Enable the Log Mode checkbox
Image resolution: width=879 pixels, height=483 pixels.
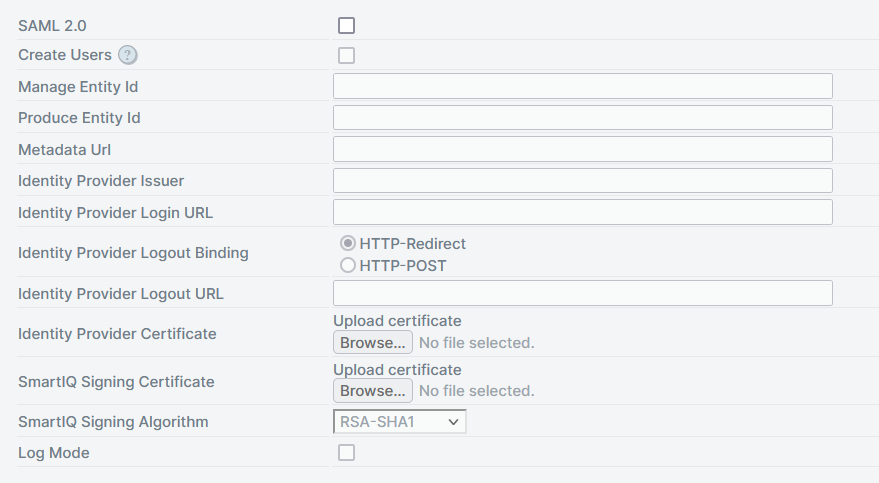coord(346,452)
